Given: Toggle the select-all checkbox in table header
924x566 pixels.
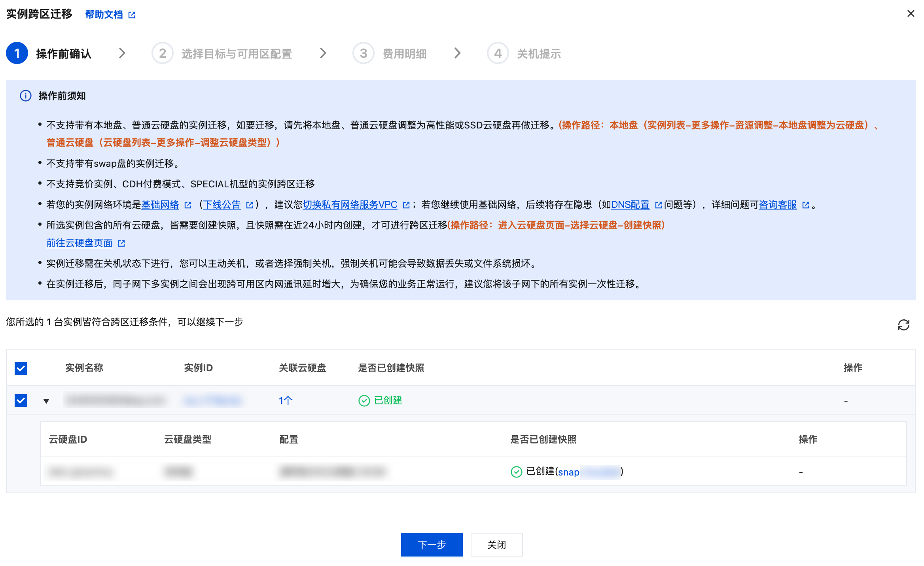Looking at the screenshot, I should pyautogui.click(x=21, y=368).
